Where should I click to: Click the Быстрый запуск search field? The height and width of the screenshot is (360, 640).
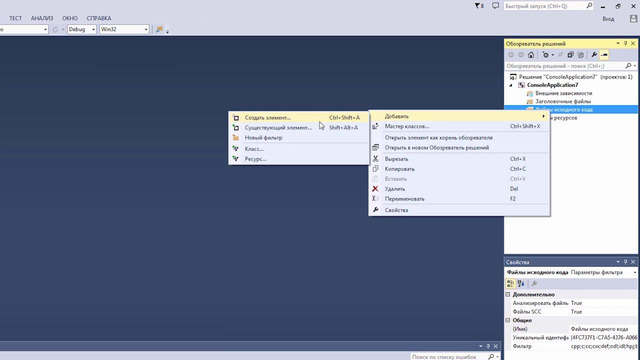[x=548, y=6]
